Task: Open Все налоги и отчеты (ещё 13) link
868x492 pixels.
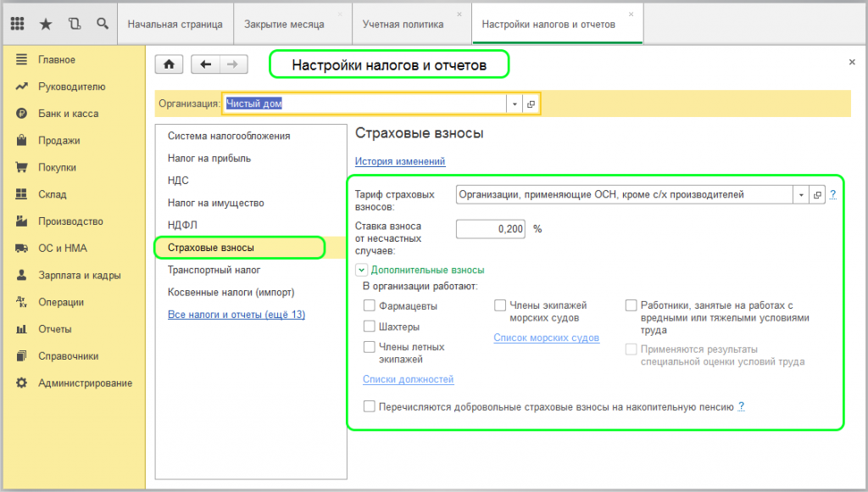Action: pos(236,314)
